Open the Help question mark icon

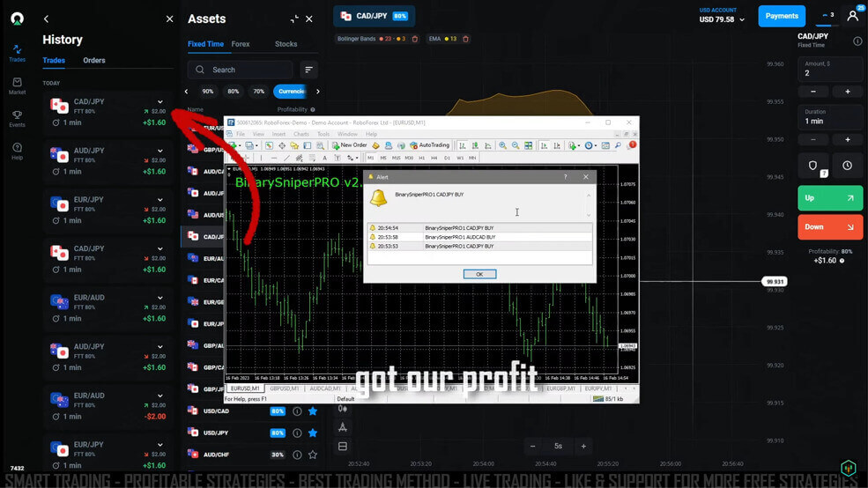pyautogui.click(x=17, y=151)
